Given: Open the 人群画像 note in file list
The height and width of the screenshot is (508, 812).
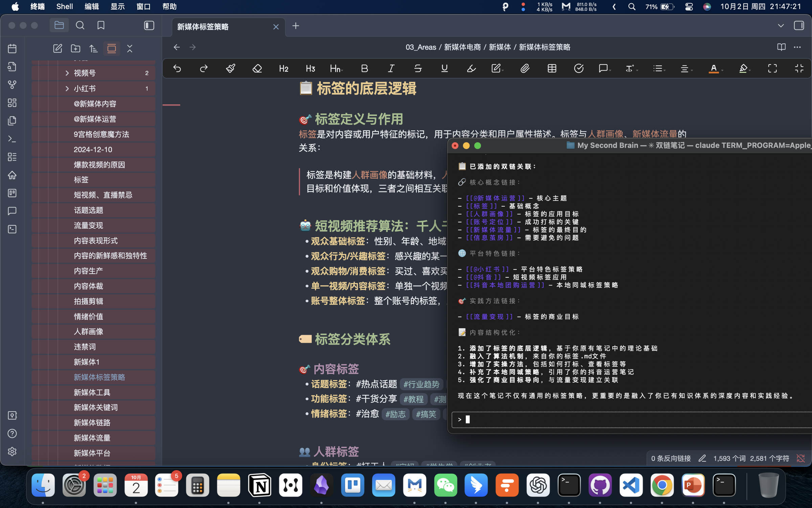Looking at the screenshot, I should coord(88,331).
